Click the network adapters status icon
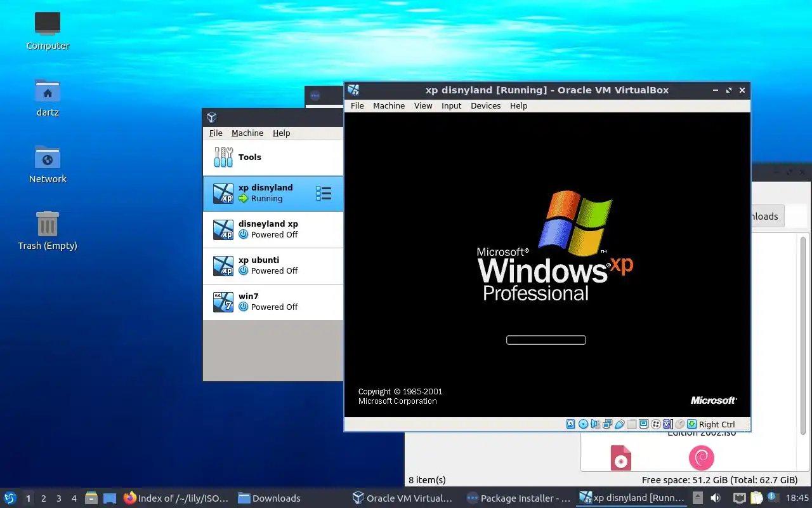The image size is (812, 508). pos(607,424)
